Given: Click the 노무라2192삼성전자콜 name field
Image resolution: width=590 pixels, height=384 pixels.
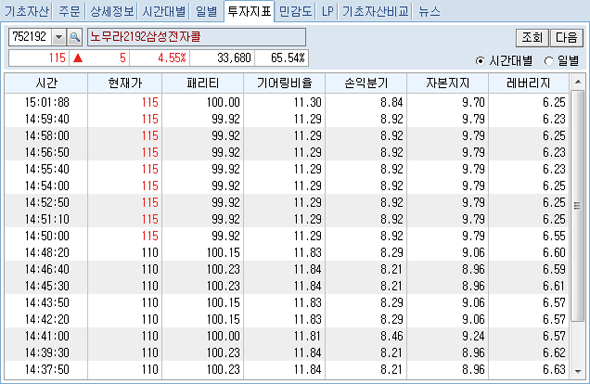Looking at the screenshot, I should (x=196, y=37).
